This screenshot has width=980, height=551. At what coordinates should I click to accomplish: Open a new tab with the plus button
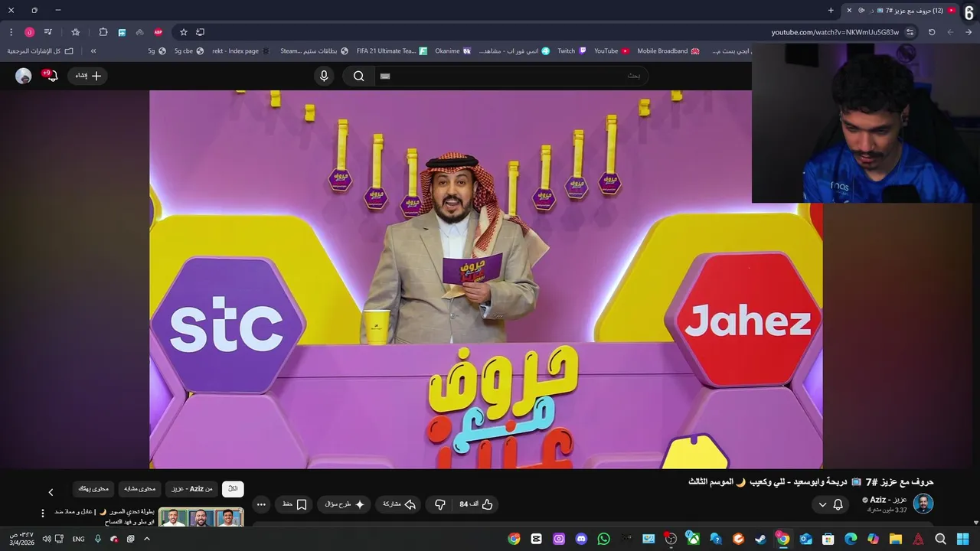tap(831, 10)
